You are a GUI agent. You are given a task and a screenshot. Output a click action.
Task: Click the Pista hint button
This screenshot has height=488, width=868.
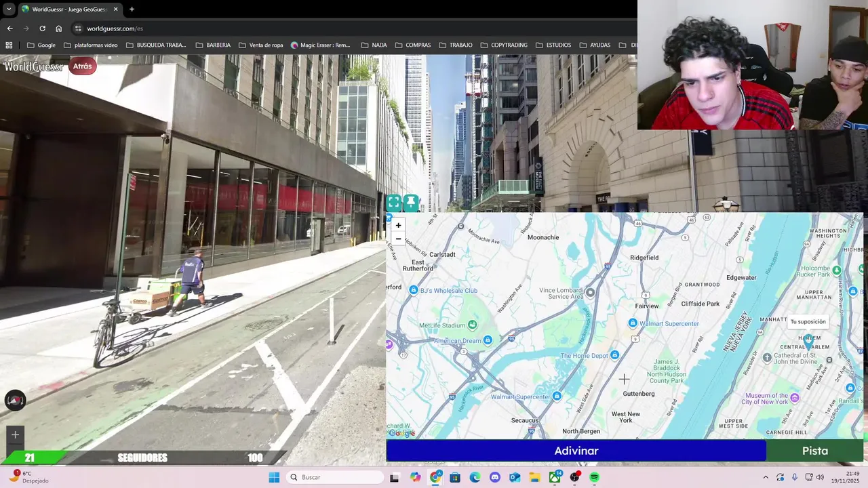click(x=814, y=451)
